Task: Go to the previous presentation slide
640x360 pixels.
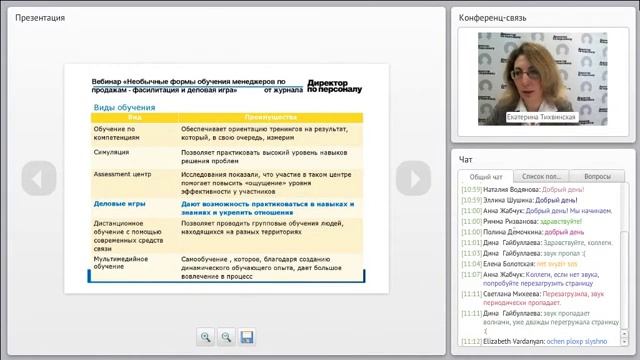Action: pyautogui.click(x=39, y=178)
